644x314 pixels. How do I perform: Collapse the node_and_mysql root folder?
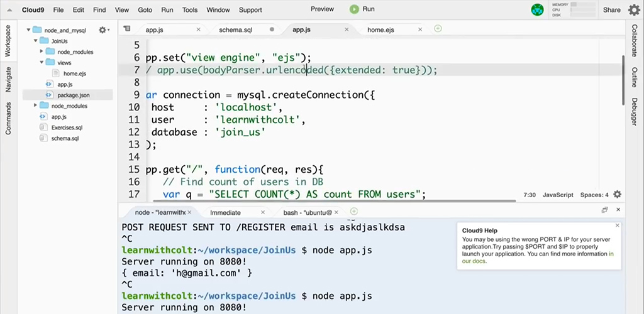[29, 30]
